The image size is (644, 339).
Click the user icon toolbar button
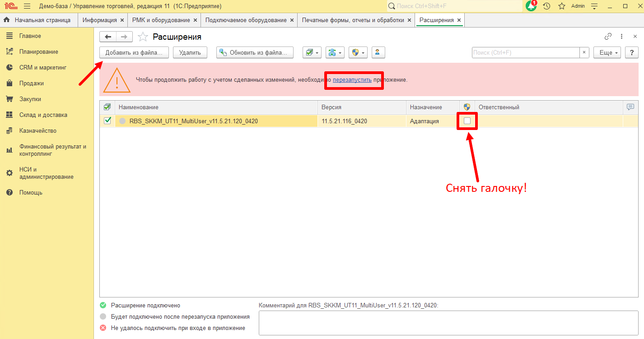click(378, 52)
